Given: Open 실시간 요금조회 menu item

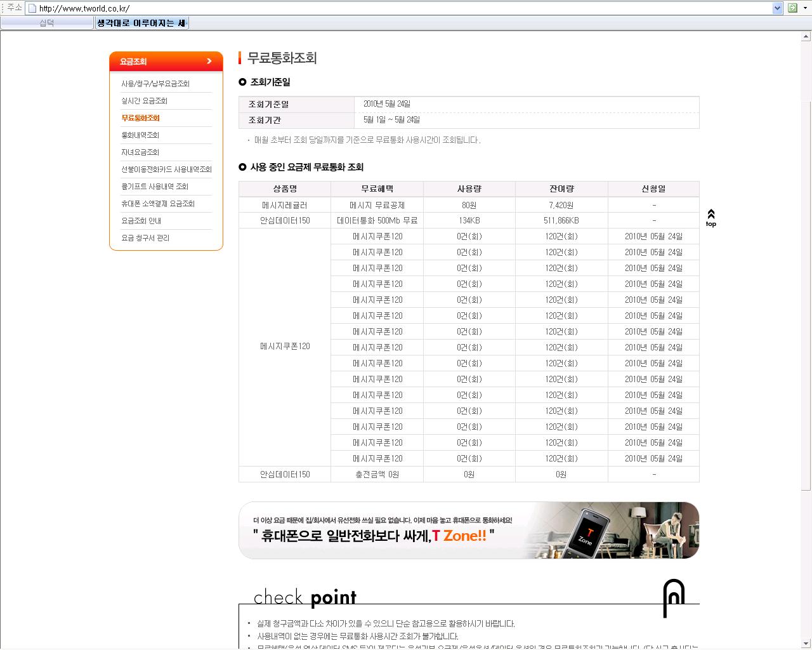Looking at the screenshot, I should click(145, 101).
